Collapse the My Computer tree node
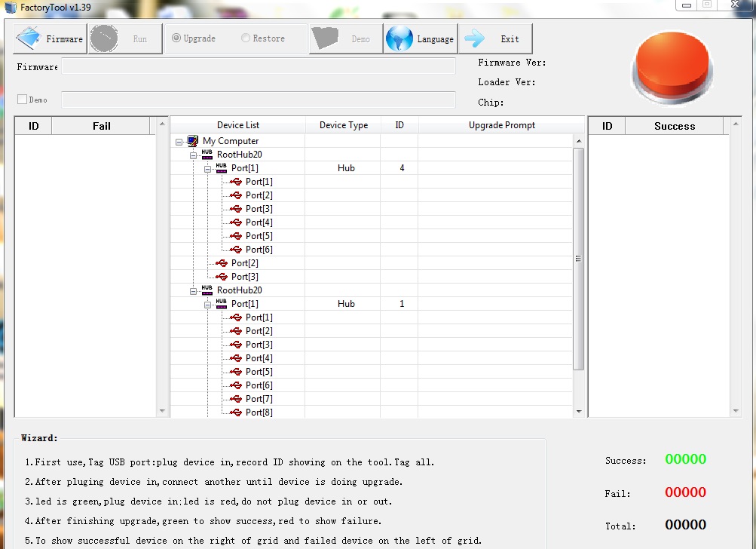 coord(179,142)
